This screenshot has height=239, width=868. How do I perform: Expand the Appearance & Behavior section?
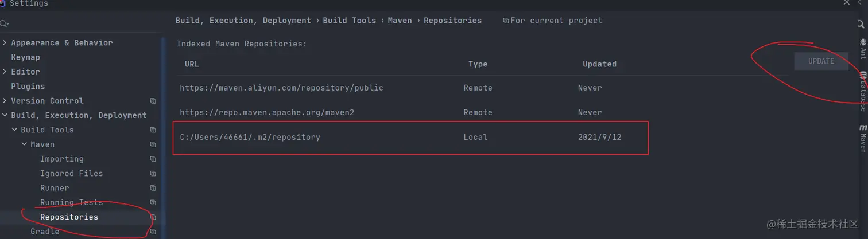tap(5, 43)
